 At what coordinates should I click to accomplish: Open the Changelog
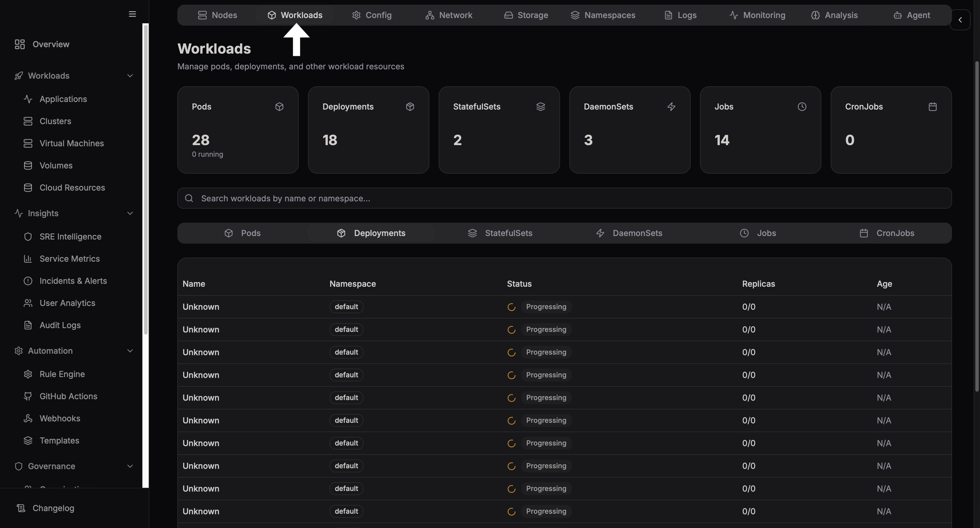tap(53, 508)
